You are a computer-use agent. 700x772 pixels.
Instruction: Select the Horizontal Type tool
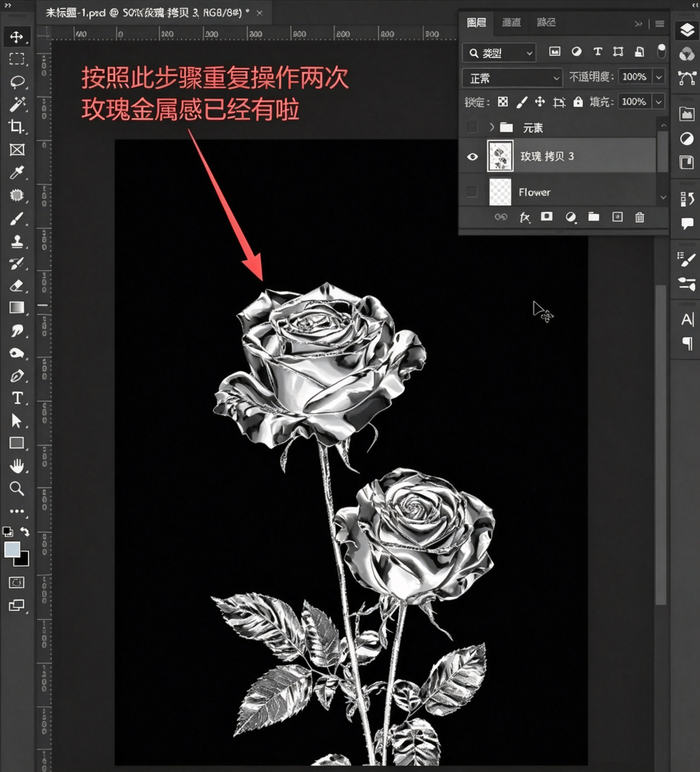[17, 398]
